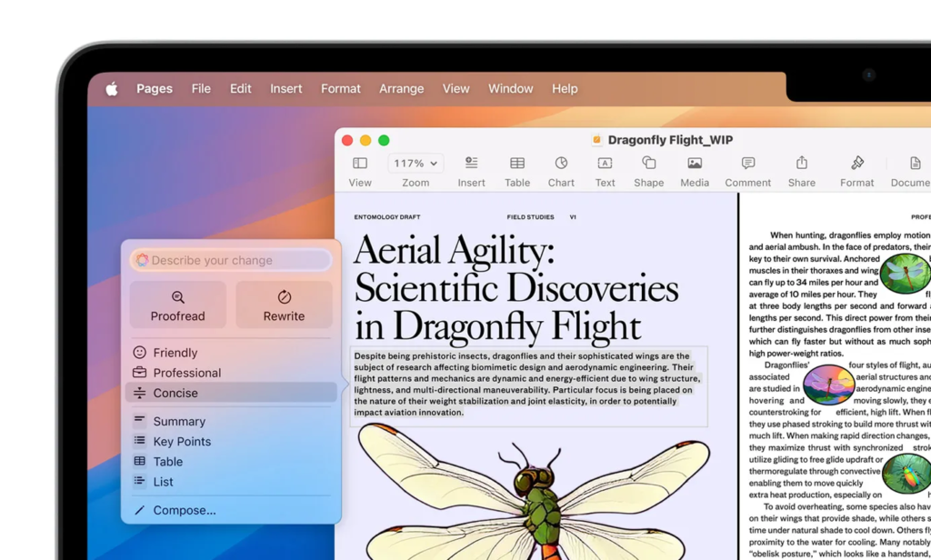Click the Table toolbar icon
This screenshot has height=560, width=931.
coord(517,164)
